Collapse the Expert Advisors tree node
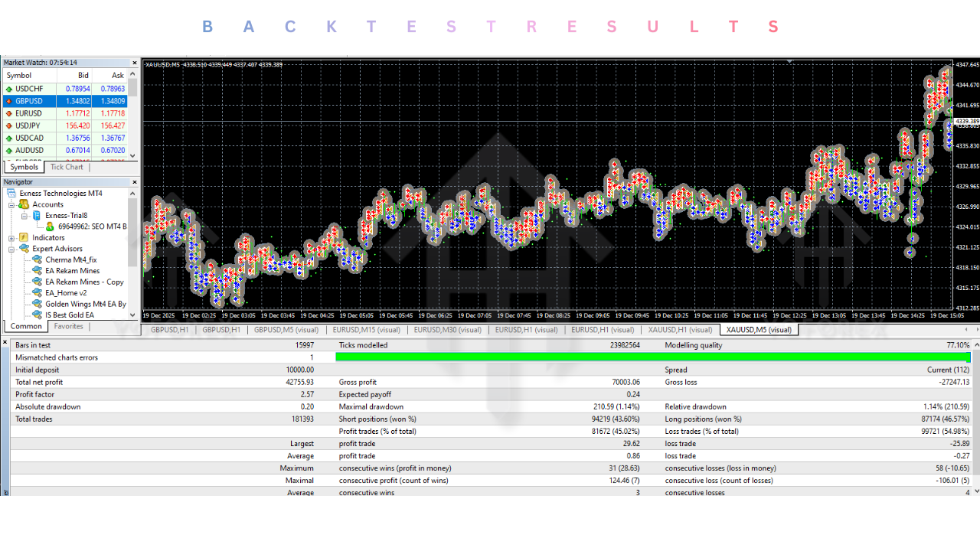Viewport: 980px width, 551px height. 12,249
